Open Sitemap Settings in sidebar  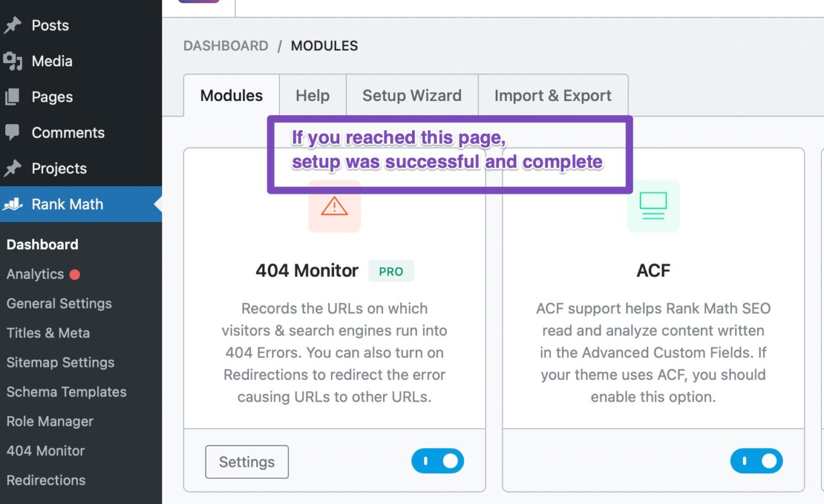(x=61, y=362)
